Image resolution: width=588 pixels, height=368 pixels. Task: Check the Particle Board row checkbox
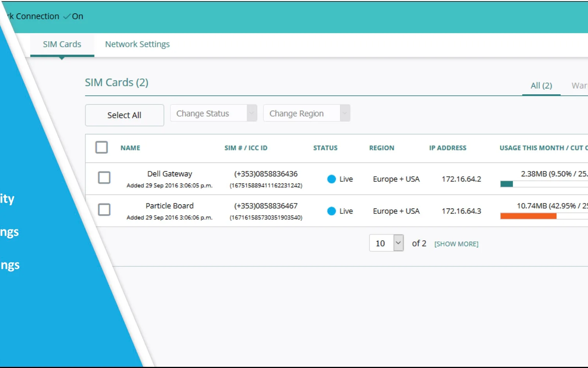point(104,210)
